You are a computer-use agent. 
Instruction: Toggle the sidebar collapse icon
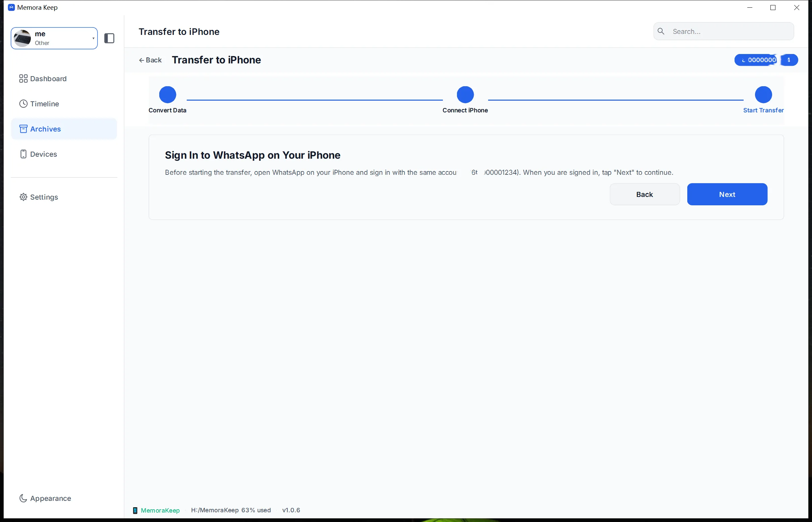[109, 38]
